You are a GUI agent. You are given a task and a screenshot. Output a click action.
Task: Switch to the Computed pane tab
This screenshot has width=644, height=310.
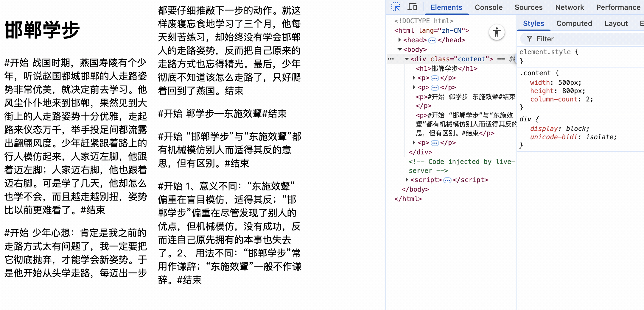click(x=574, y=24)
